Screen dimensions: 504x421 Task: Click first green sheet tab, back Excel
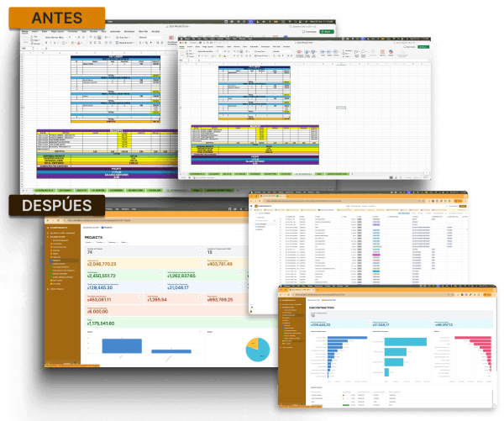point(44,191)
